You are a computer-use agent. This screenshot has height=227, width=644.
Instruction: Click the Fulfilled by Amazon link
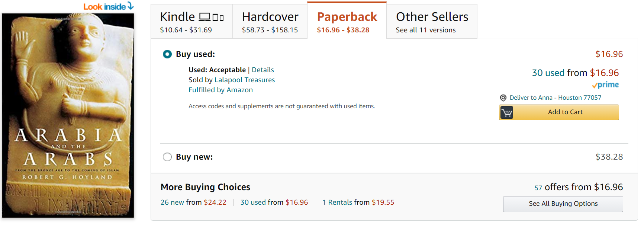220,90
